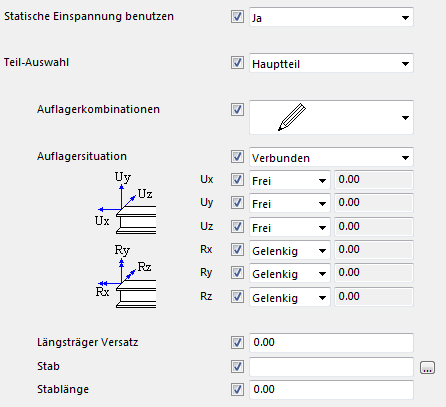Click the rotation axes Rx Ry Rz diagram
Image resolution: width=446 pixels, height=407 pixels.
[126, 276]
